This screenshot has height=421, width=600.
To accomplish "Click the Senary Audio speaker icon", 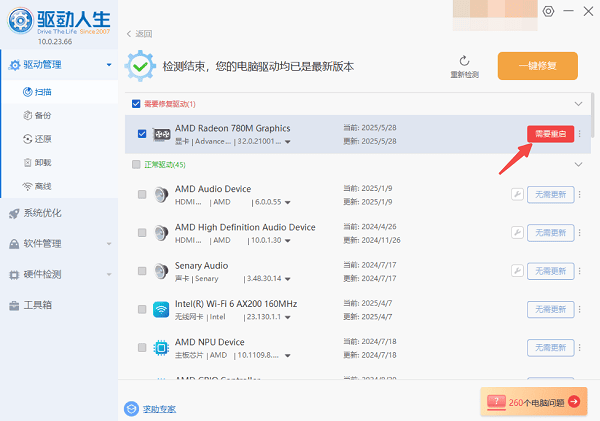I will 161,271.
